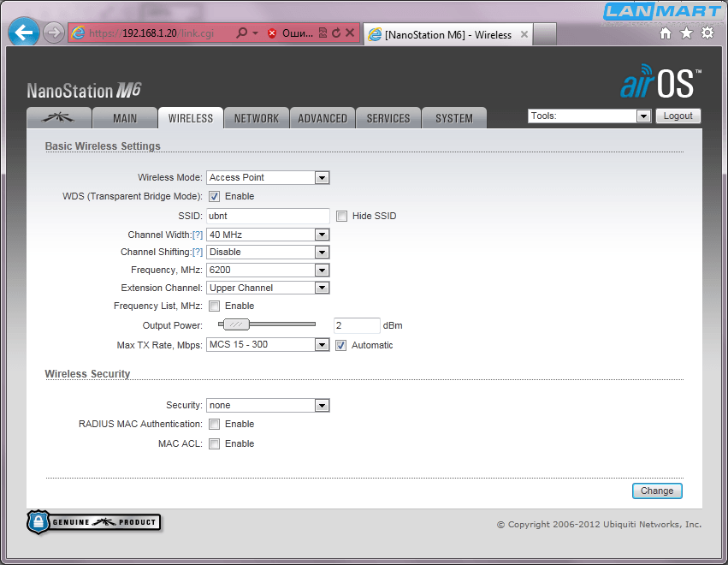Open Favorites with the star icon

[686, 33]
